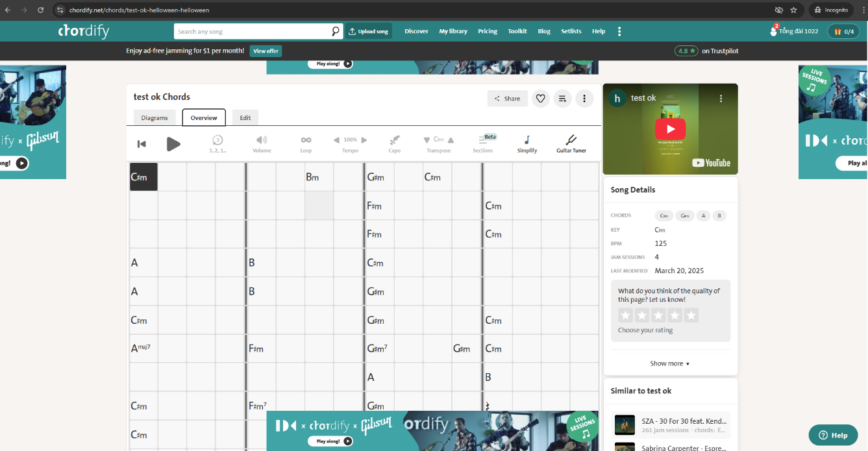Open the Guitar Tuner
This screenshot has width=868, height=451.
[x=571, y=143]
